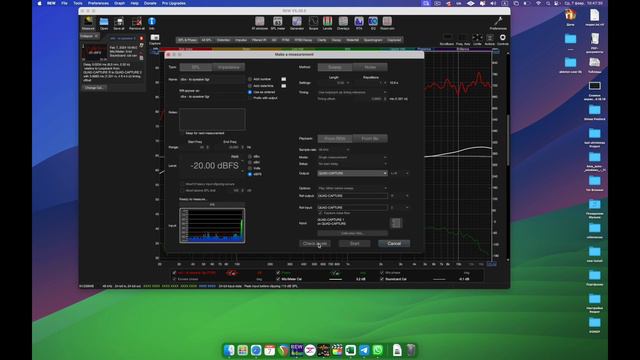Image resolution: width=640 pixels, height=360 pixels.
Task: Open the graph Controls gear icon
Action: coord(503,39)
